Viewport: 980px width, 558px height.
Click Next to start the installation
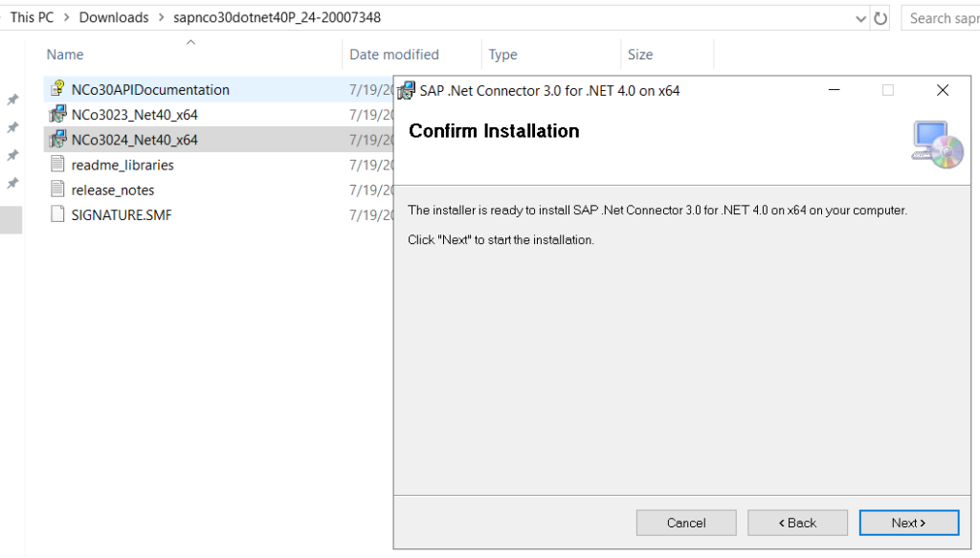[909, 523]
